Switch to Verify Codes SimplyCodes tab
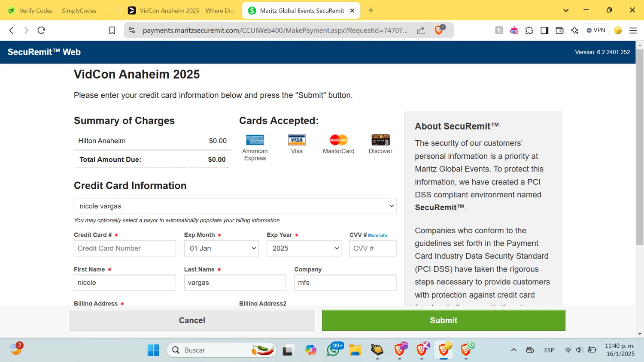Screen dimensions: 644x362 [x=58, y=11]
